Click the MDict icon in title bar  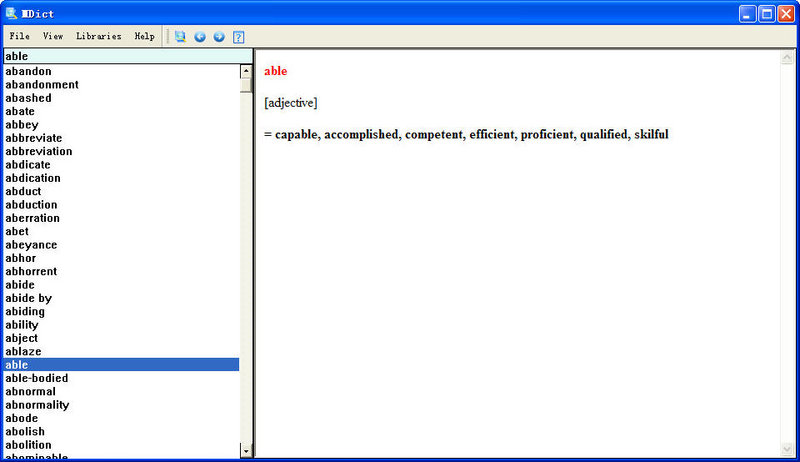[x=12, y=13]
